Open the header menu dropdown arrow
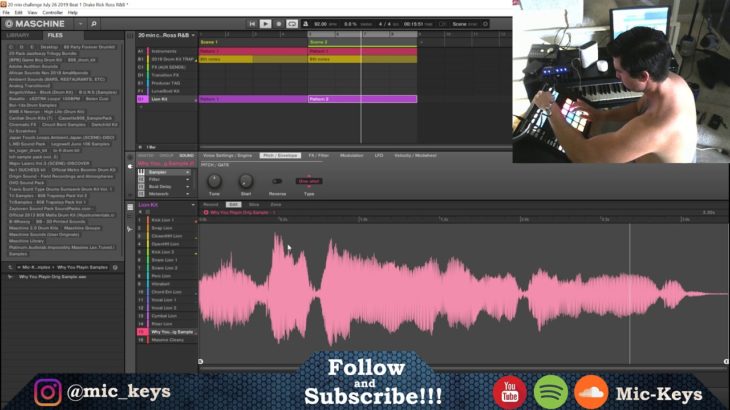Viewport: 730px width, 410px height. click(x=80, y=24)
